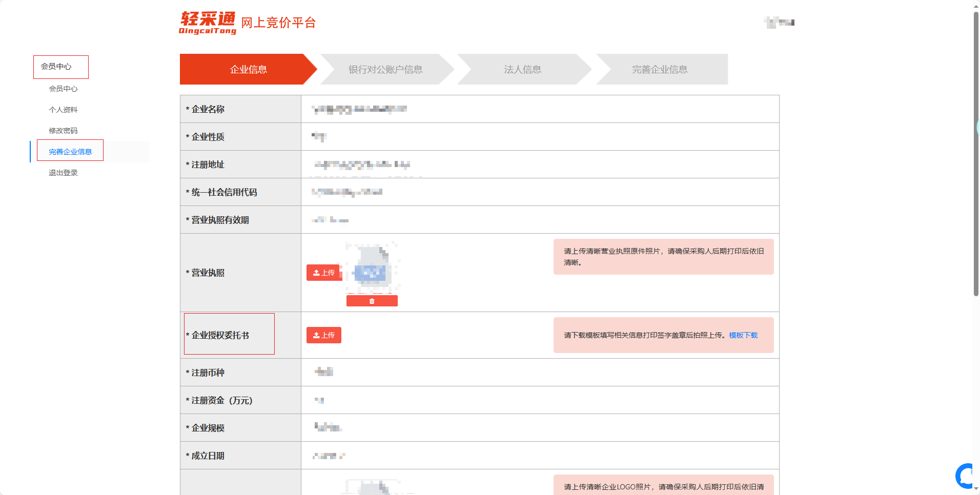Click 退出登录 in the sidebar
This screenshot has height=495, width=980.
coord(63,173)
